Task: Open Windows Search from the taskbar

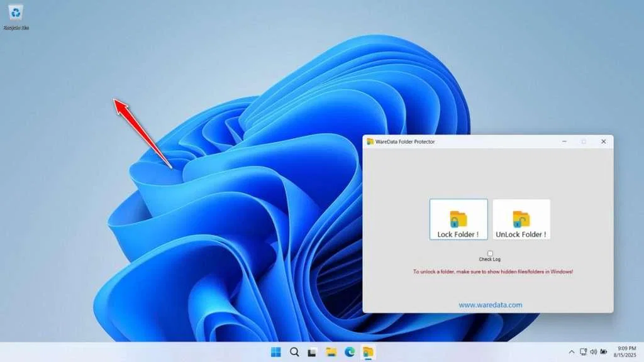Action: (x=293, y=352)
